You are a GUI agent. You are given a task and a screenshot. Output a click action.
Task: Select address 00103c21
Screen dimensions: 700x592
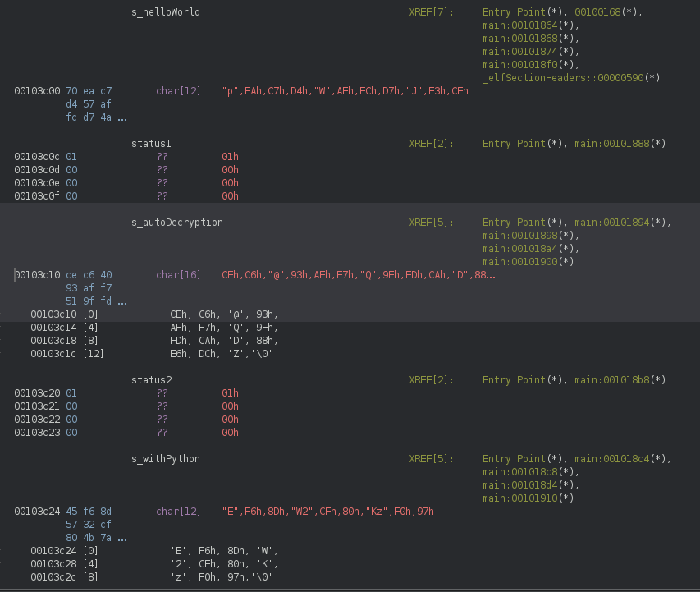37,406
